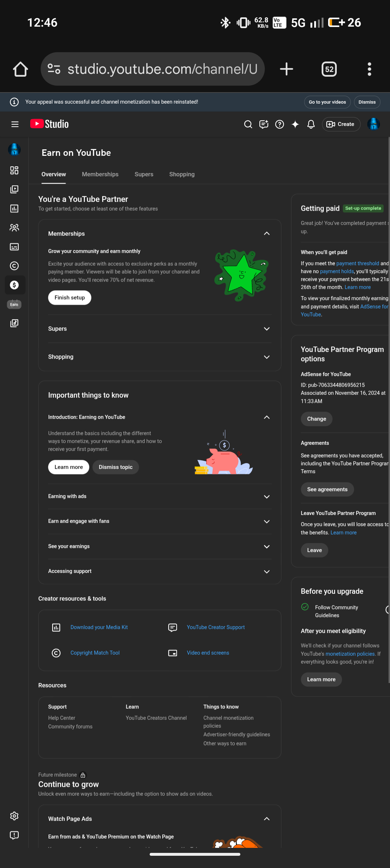
Task: Open the Dashboard icon in sidebar
Action: (14, 170)
